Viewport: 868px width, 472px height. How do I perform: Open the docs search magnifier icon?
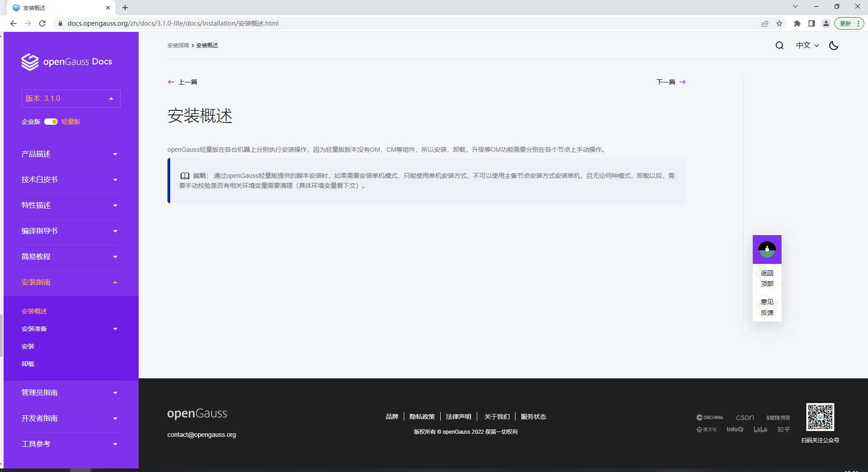click(779, 45)
